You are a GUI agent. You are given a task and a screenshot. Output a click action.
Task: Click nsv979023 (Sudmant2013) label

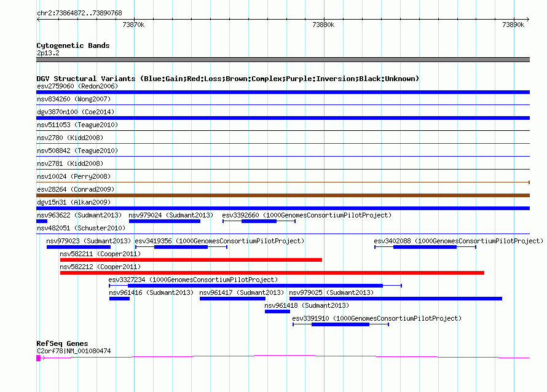pos(89,241)
